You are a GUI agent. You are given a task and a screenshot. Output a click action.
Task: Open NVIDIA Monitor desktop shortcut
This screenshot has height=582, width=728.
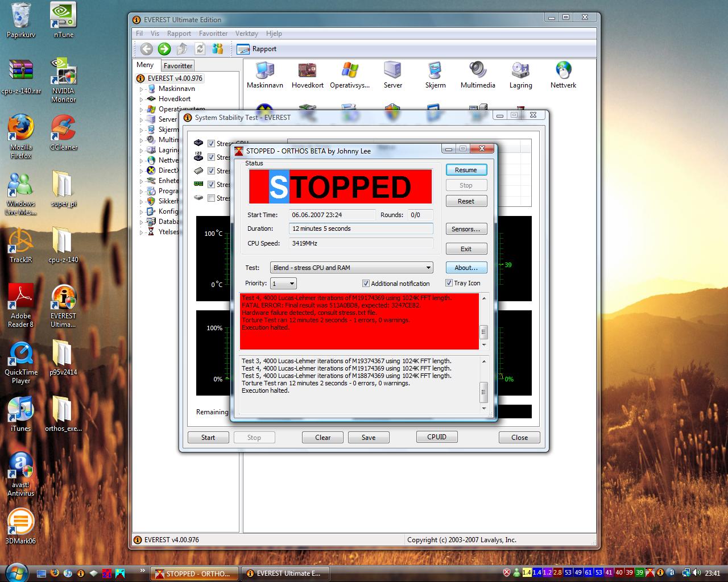(64, 80)
